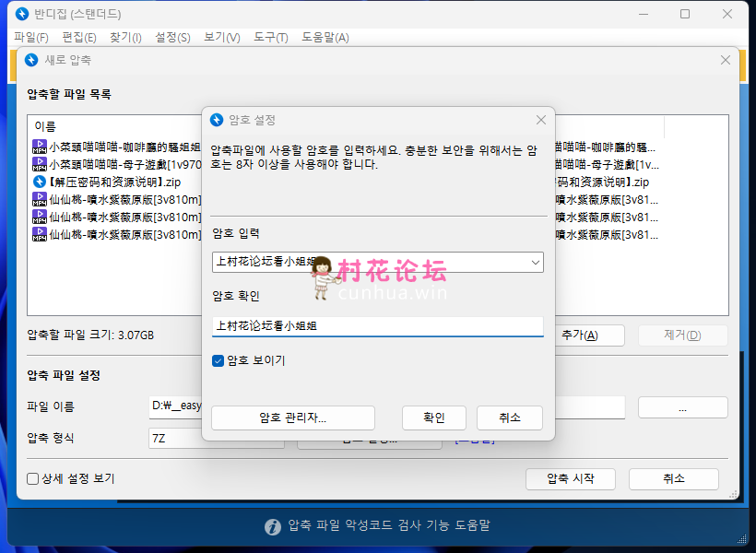The width and height of the screenshot is (756, 553).
Task: Open the 파일(F) menu
Action: (x=31, y=38)
